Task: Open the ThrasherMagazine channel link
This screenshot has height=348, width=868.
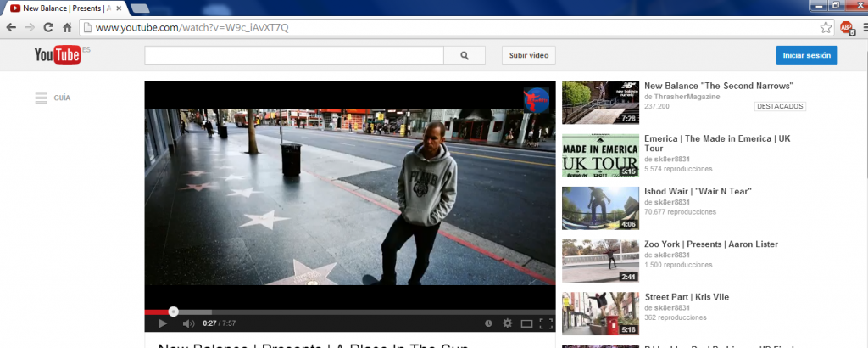Action: tap(687, 97)
